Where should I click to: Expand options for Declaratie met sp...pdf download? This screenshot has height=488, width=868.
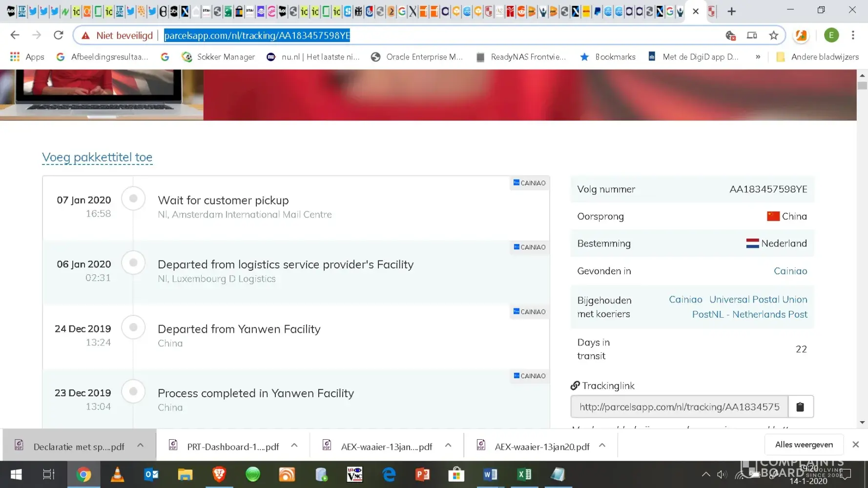pyautogui.click(x=141, y=445)
